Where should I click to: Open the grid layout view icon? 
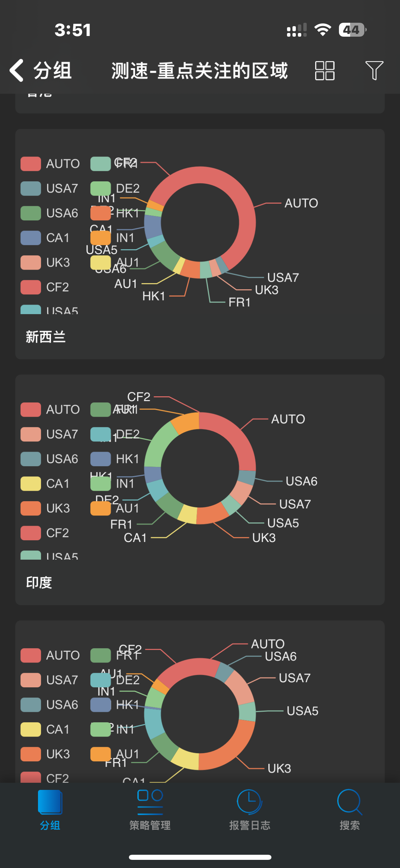325,71
